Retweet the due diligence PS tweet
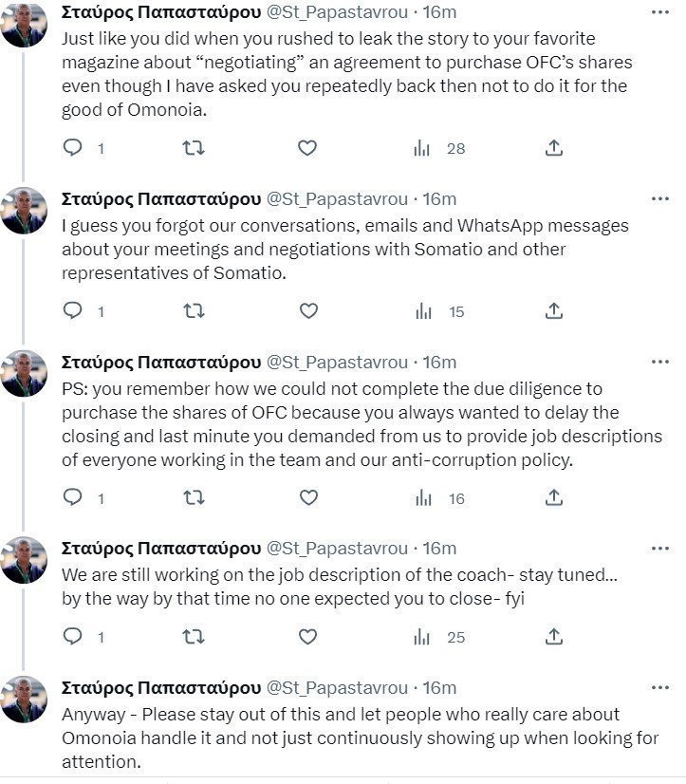 click(194, 497)
